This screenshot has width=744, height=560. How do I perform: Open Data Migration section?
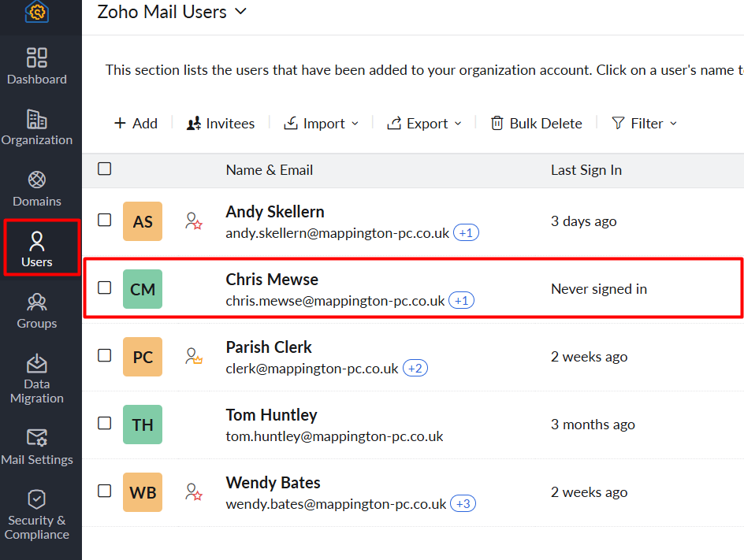pyautogui.click(x=37, y=364)
